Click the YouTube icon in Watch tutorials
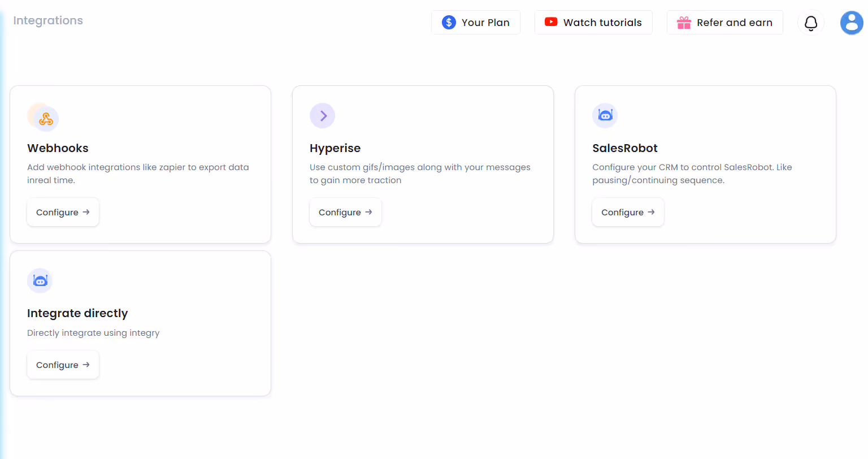Screen dimensions: 868x459 tap(550, 22)
